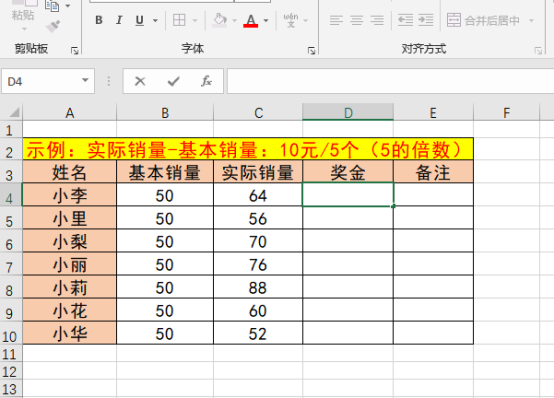The height and width of the screenshot is (398, 554).
Task: Click into the formula bar
Action: (x=390, y=81)
